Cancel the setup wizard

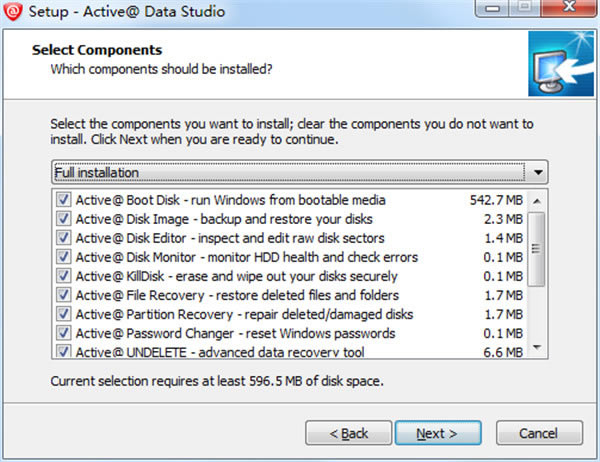tap(539, 433)
